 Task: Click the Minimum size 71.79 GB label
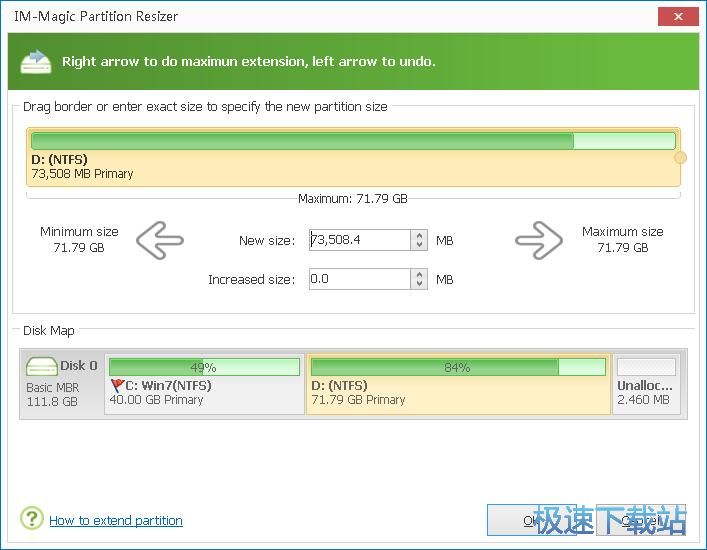coord(79,239)
